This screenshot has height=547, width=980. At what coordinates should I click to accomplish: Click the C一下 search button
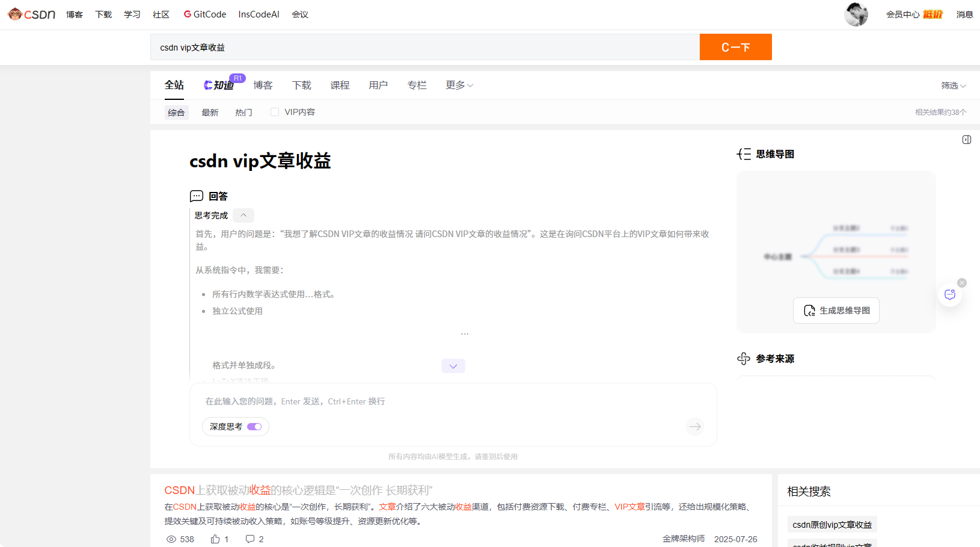(735, 46)
